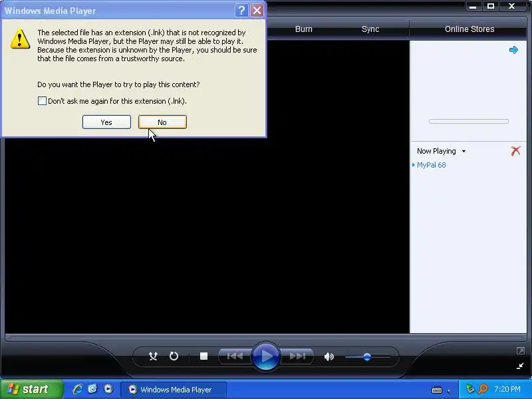Open dialog help via the question mark button
The image size is (532, 399).
tap(241, 11)
